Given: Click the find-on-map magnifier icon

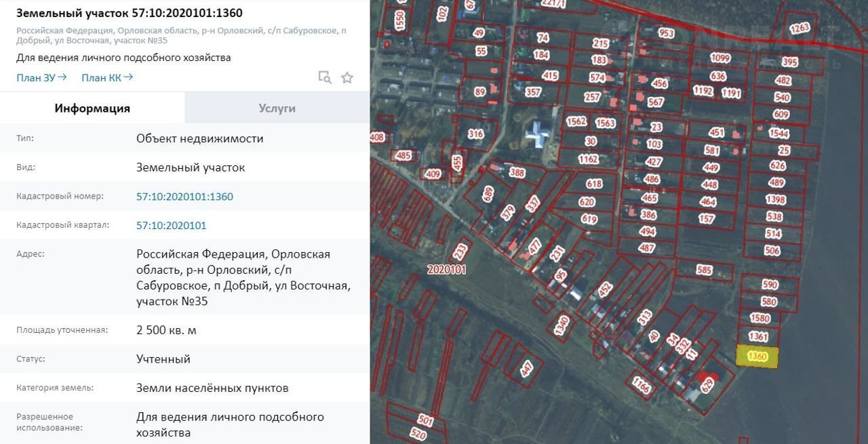Looking at the screenshot, I should pos(325,77).
